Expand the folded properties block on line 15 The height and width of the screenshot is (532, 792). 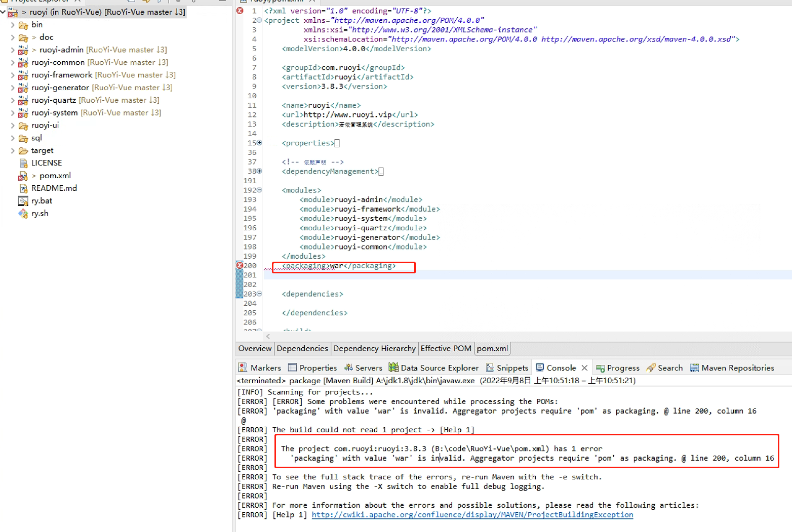click(x=259, y=143)
